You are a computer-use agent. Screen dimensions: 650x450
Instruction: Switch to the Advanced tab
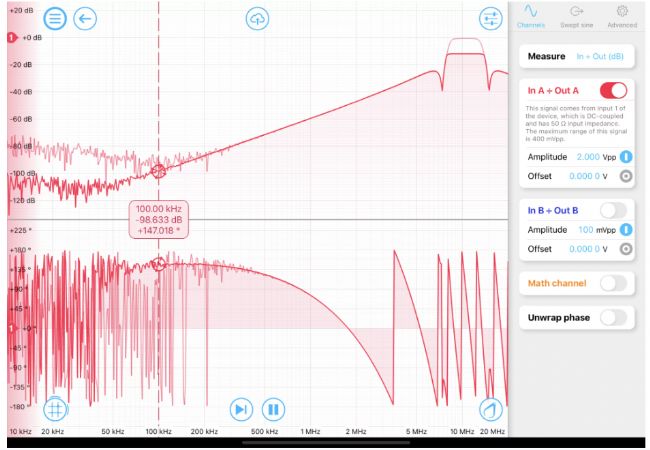pyautogui.click(x=621, y=15)
